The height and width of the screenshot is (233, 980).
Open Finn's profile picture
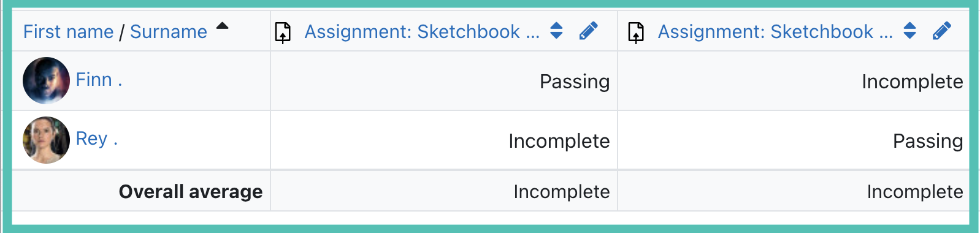point(46,80)
